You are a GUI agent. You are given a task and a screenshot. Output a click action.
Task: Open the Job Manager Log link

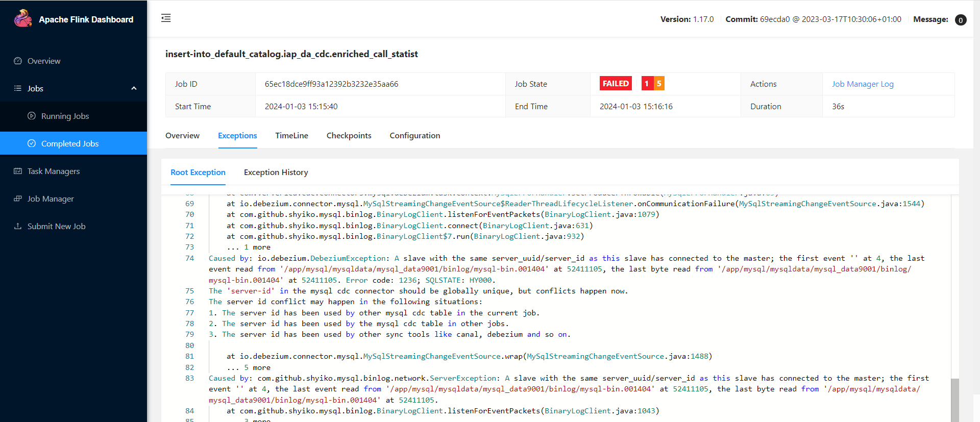(863, 84)
